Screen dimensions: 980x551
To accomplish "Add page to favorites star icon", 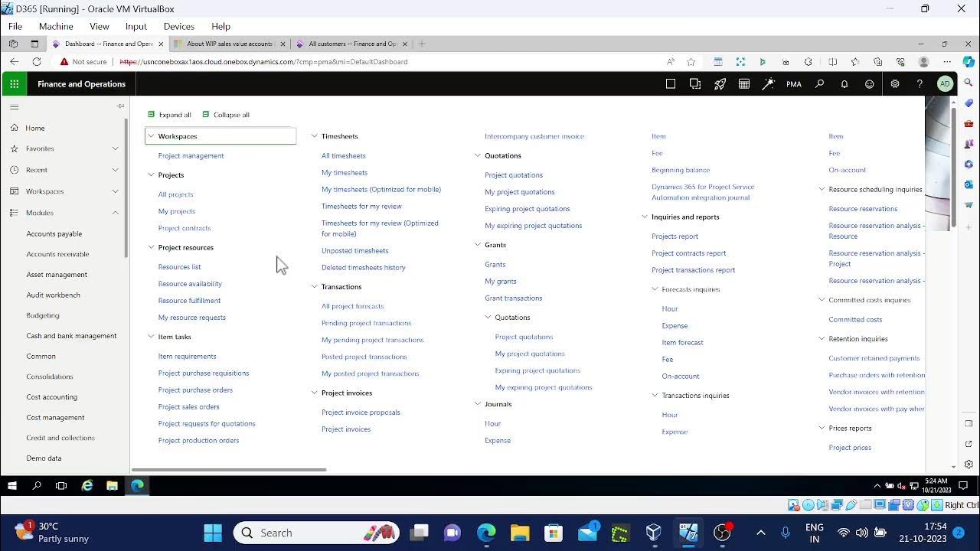I will (691, 62).
